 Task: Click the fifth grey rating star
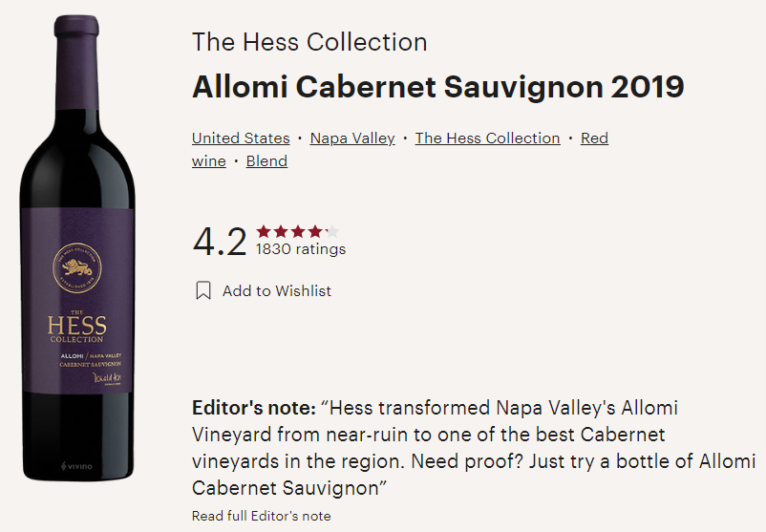pyautogui.click(x=332, y=231)
